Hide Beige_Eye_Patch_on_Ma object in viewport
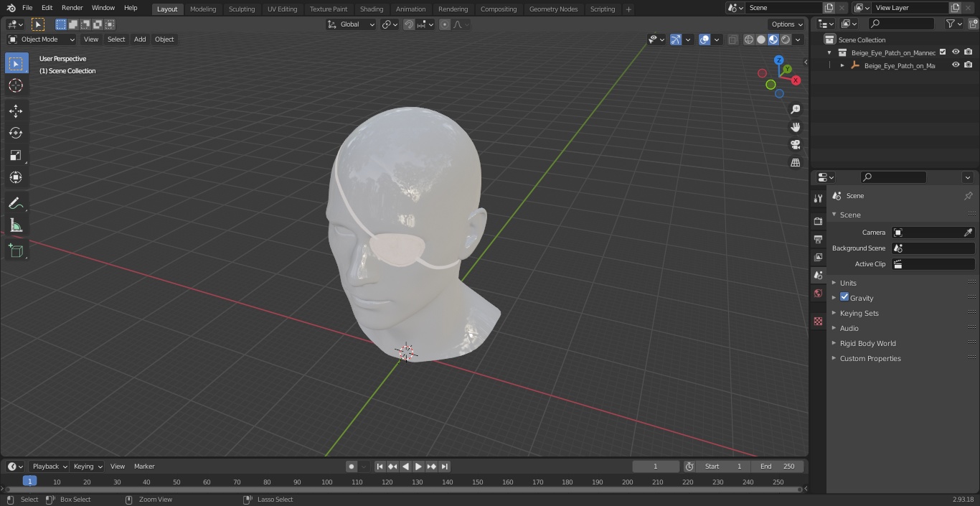 (956, 65)
